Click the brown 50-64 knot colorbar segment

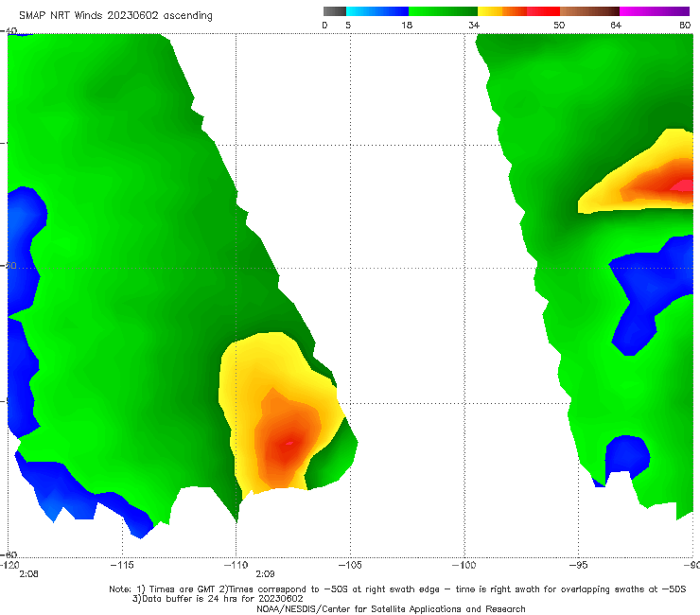pyautogui.click(x=589, y=11)
